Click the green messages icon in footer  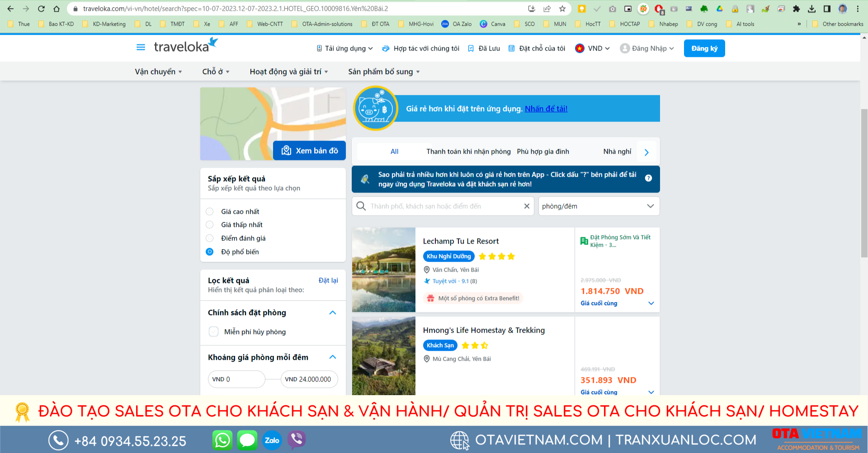(x=247, y=440)
